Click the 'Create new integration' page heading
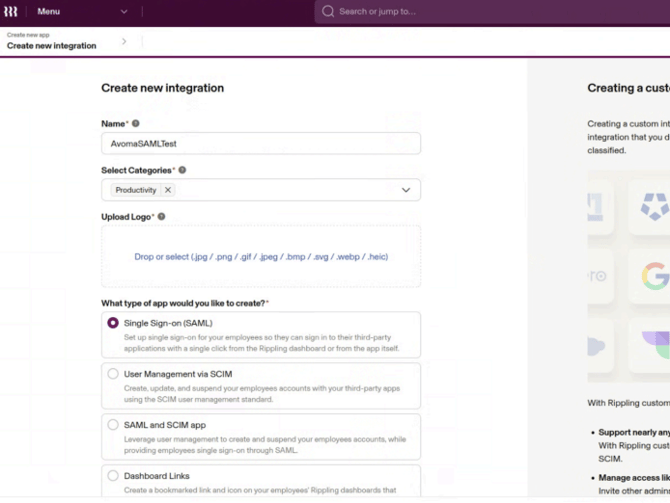Image resolution: width=670 pixels, height=503 pixels. coord(162,88)
